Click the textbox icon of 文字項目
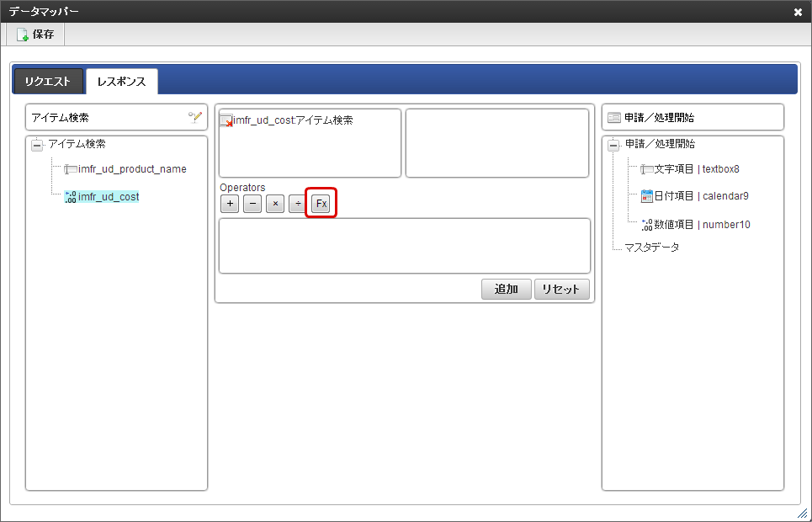 [647, 169]
